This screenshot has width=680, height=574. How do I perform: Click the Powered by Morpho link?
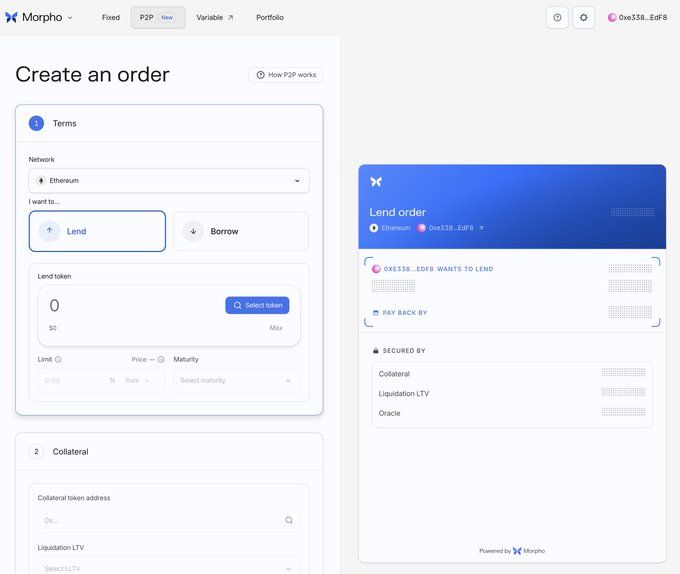(512, 551)
